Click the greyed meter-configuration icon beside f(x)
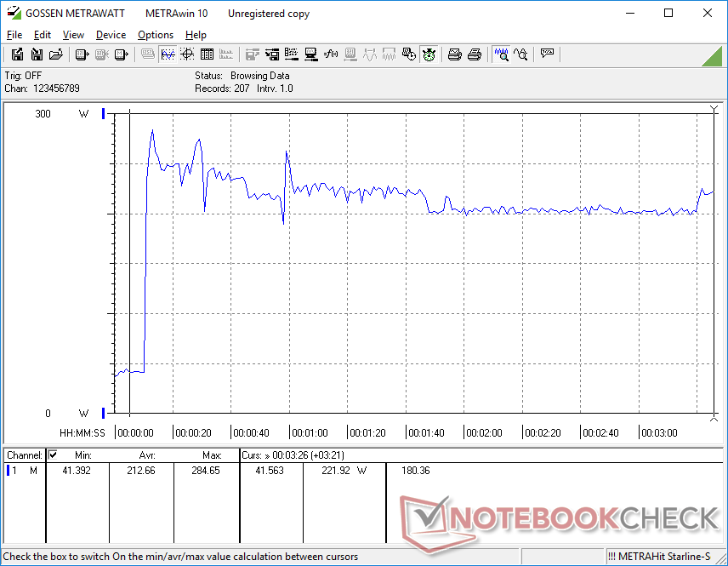Screen dimensions: 728x566 [350, 54]
